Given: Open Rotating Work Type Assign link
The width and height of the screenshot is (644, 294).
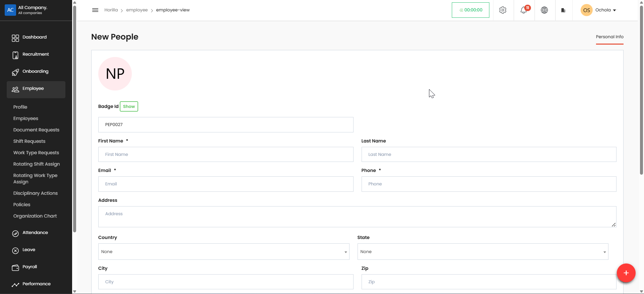Looking at the screenshot, I should click(35, 179).
